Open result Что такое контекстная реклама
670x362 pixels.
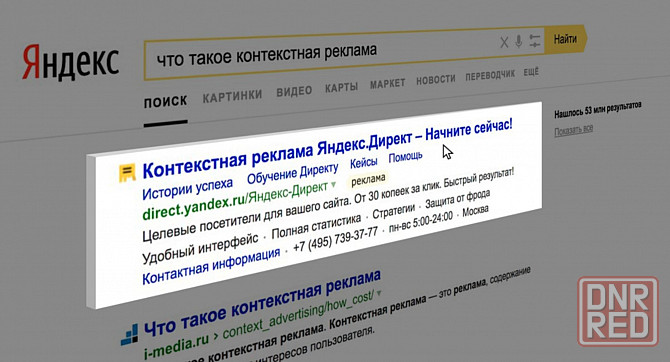[262, 303]
